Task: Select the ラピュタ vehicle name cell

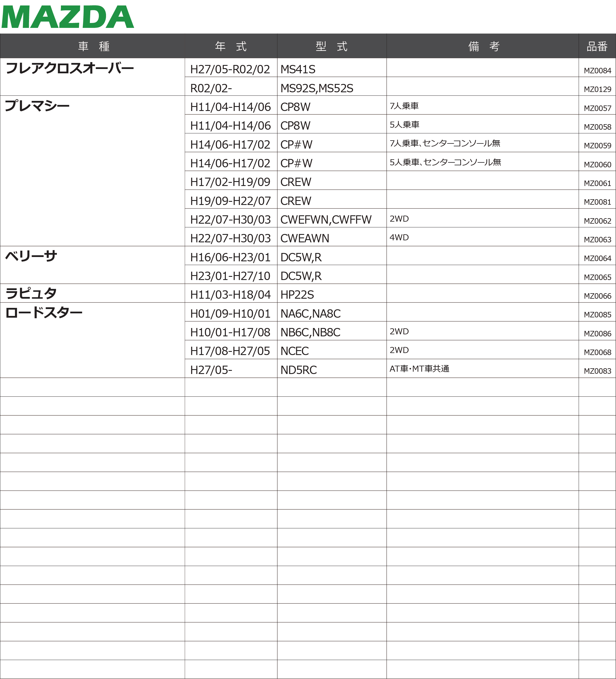Action: click(x=31, y=294)
